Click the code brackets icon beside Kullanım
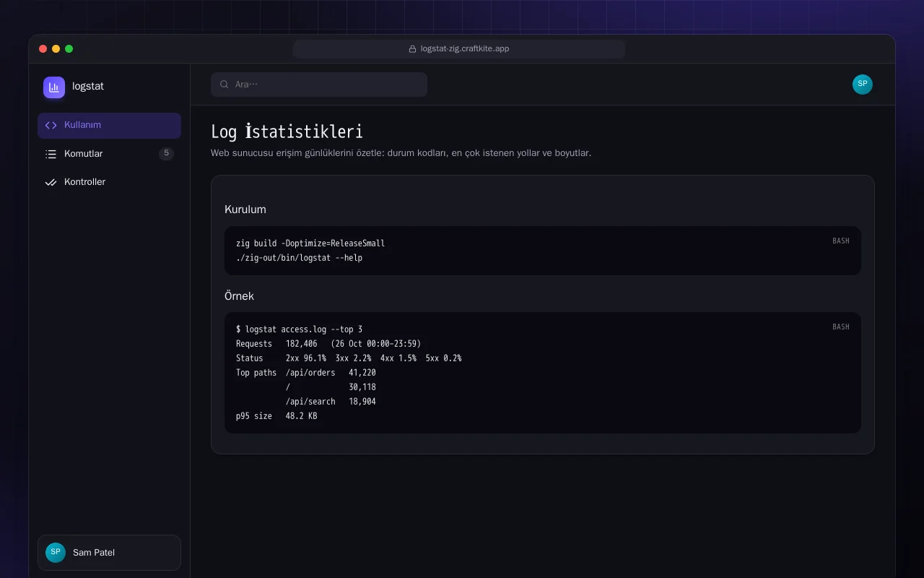 pos(51,125)
